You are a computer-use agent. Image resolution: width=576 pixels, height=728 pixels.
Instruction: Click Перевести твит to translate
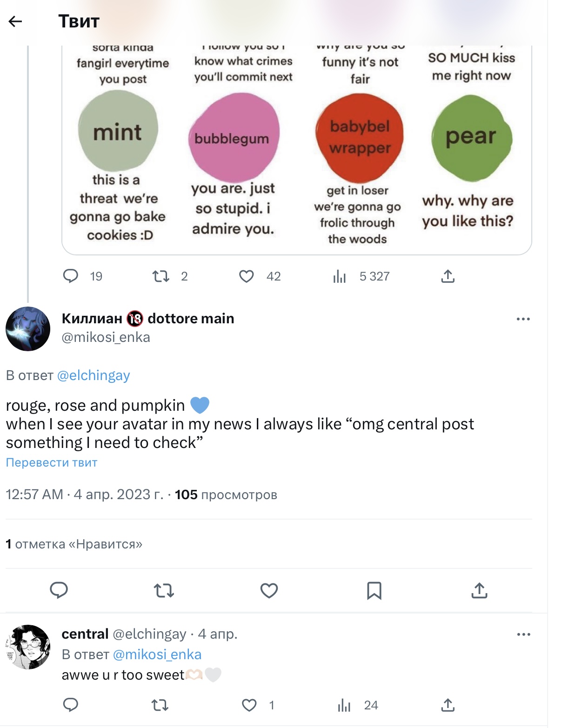click(52, 463)
